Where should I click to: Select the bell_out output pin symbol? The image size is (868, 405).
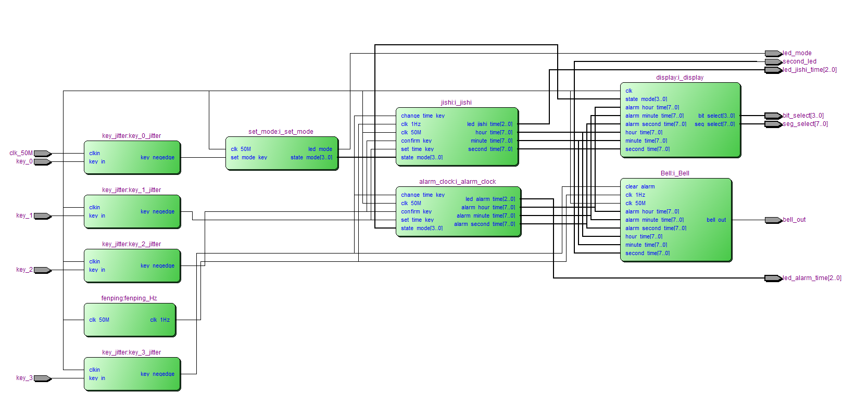coord(773,220)
